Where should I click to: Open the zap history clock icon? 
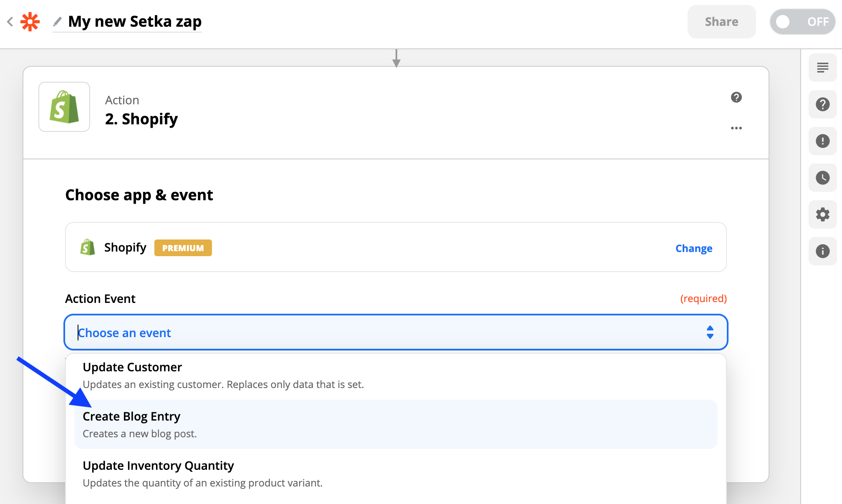tap(822, 178)
